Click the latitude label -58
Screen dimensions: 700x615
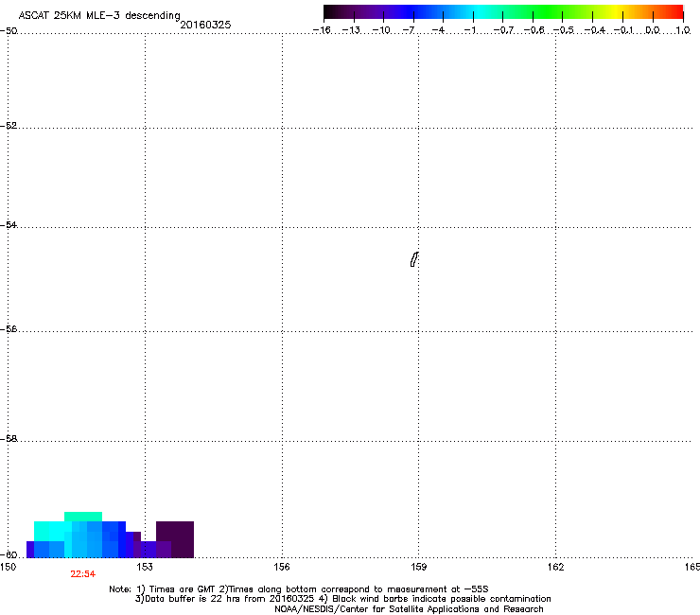[x=9, y=439]
